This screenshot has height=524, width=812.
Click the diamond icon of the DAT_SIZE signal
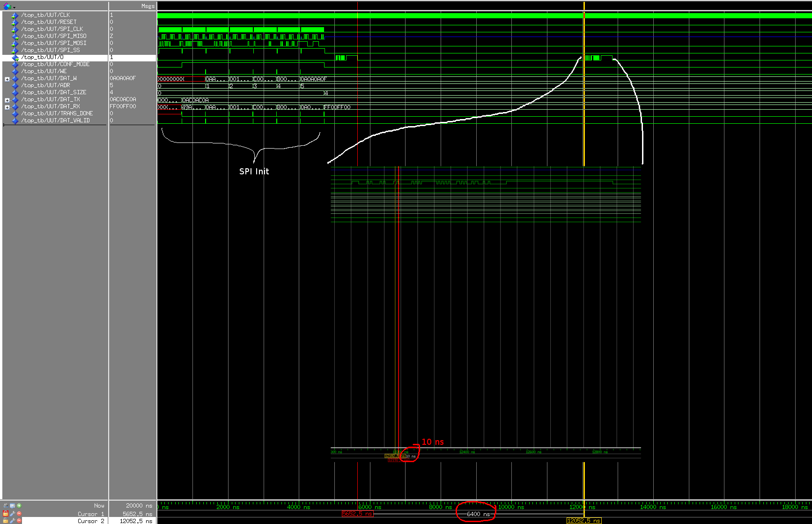(15, 92)
